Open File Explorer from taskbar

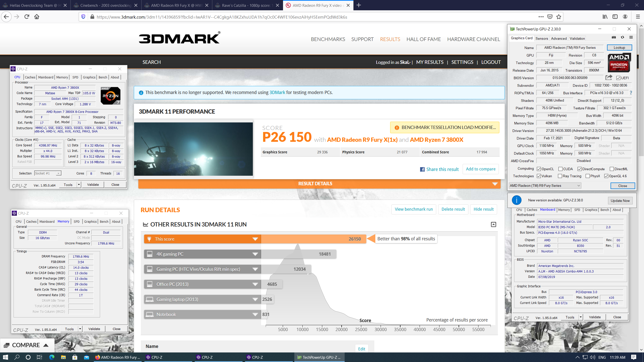63,357
